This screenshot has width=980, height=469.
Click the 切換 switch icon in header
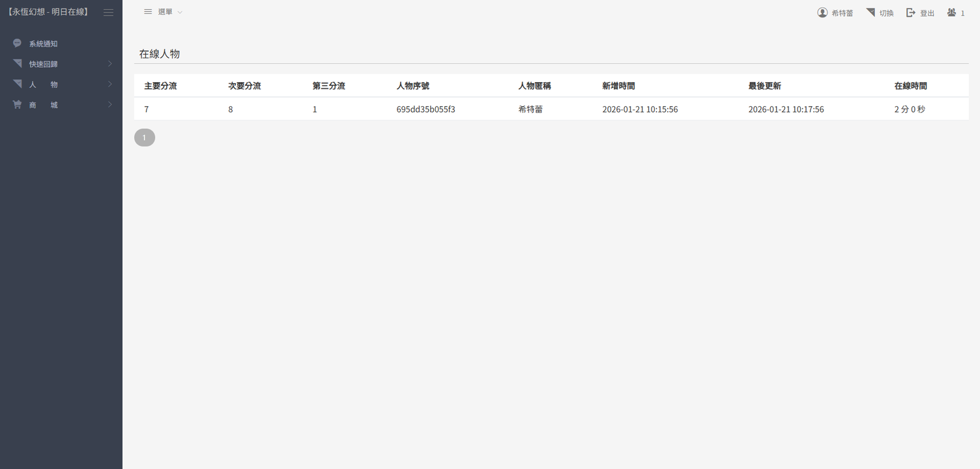871,12
